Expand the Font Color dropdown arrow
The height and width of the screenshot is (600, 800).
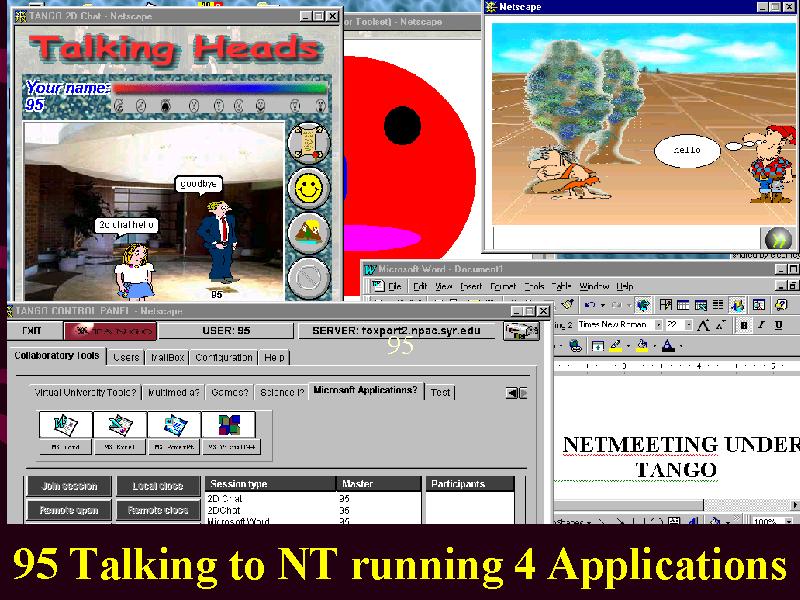click(x=681, y=347)
